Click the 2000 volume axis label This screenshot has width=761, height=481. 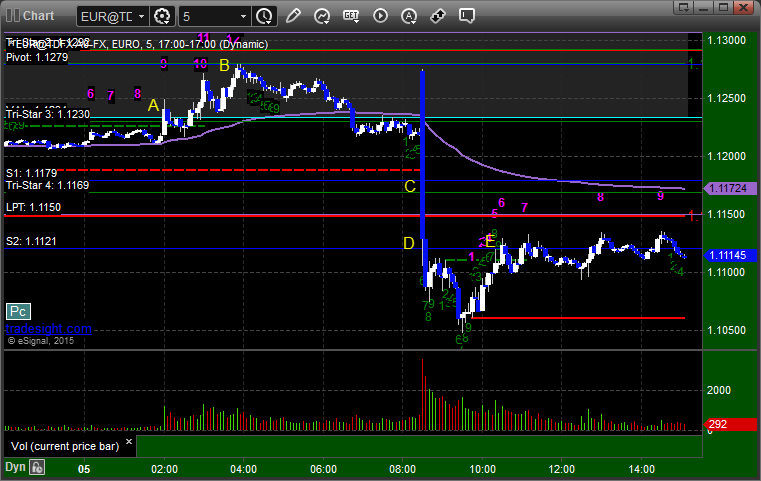click(x=718, y=390)
